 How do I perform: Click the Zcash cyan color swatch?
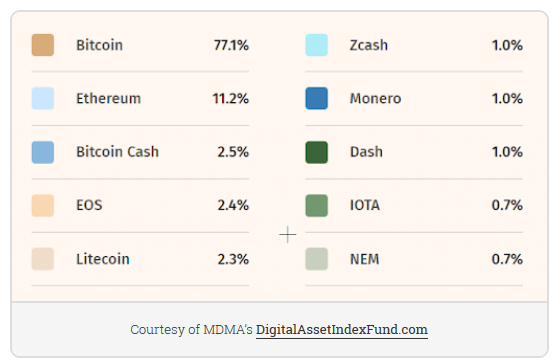(x=316, y=45)
